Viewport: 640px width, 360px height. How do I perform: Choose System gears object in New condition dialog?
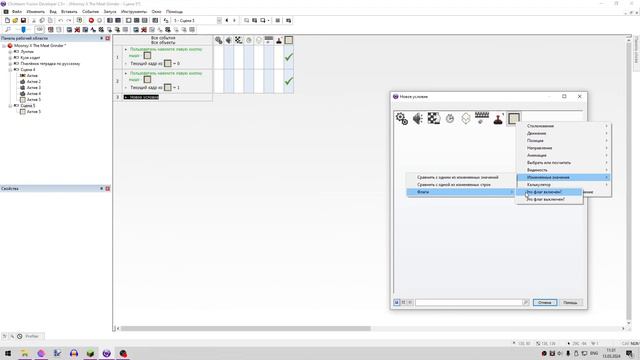coord(402,118)
